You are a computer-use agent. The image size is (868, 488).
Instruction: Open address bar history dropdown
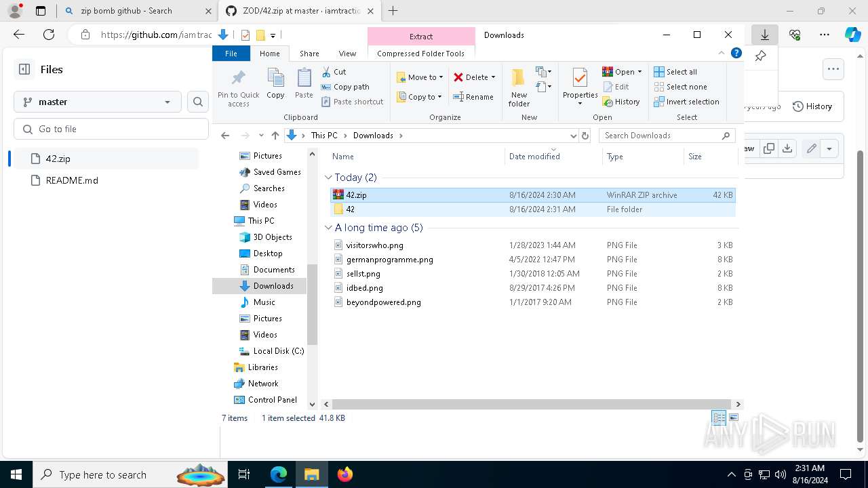click(574, 136)
